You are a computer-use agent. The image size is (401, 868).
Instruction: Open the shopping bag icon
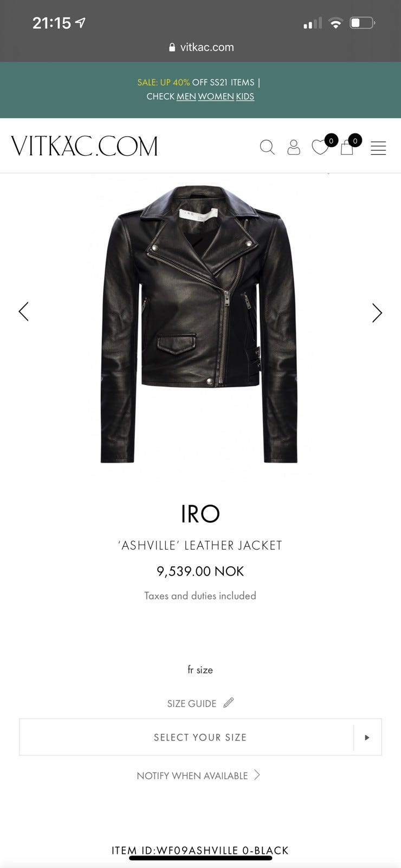(347, 147)
